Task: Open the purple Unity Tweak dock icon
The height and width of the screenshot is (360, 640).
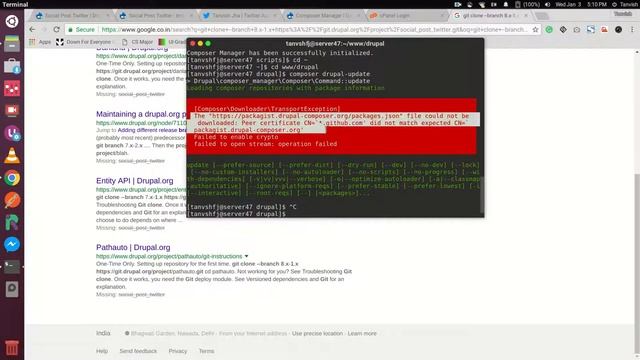Action: point(12,133)
